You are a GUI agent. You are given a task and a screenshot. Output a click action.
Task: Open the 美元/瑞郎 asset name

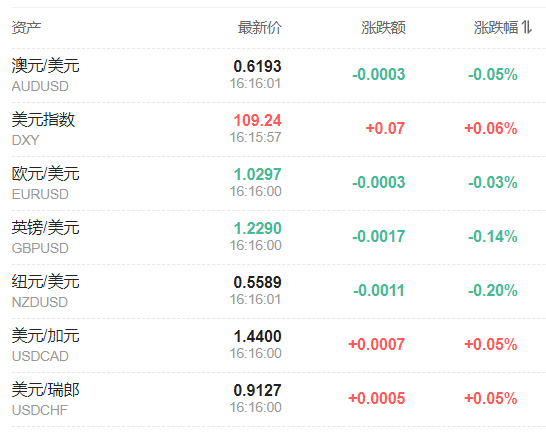pos(46,389)
